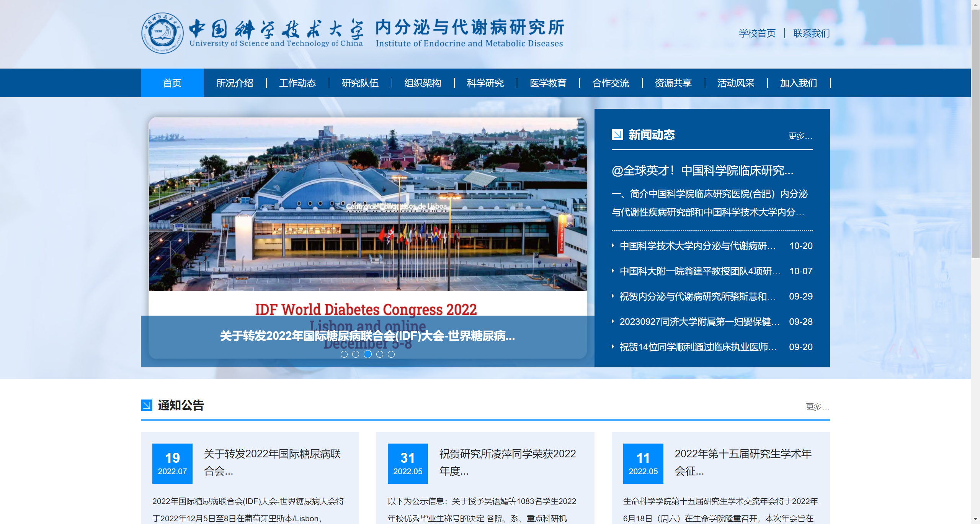Select the first carousel slide dot
Screen dimensions: 980x524
point(344,354)
